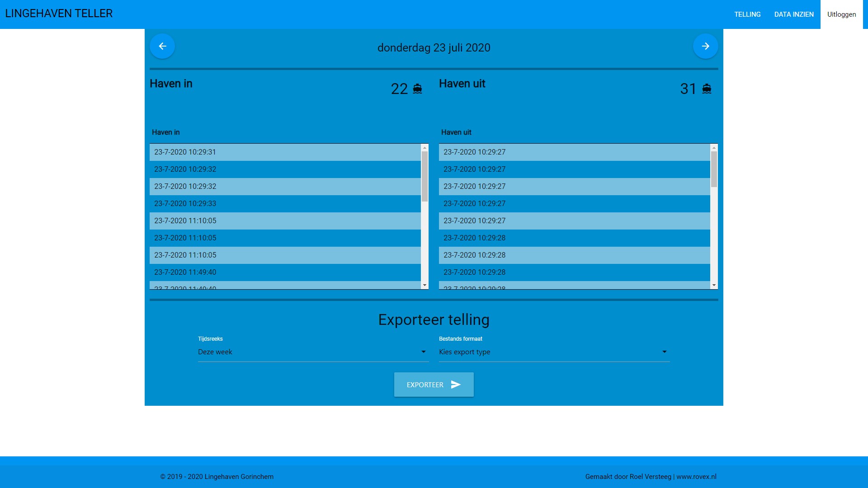Click the boat icon next to 31
Image resolution: width=868 pixels, height=488 pixels.
pyautogui.click(x=707, y=89)
